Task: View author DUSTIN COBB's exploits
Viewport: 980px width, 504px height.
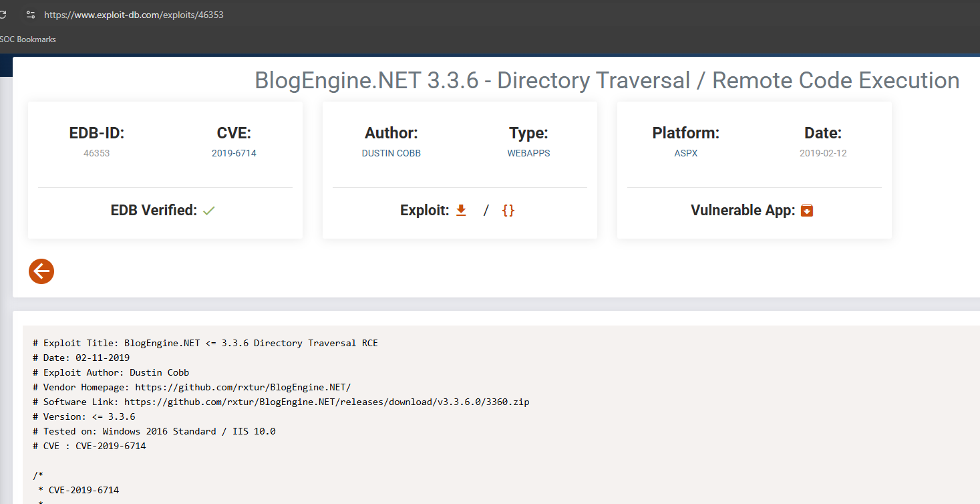Action: (391, 153)
